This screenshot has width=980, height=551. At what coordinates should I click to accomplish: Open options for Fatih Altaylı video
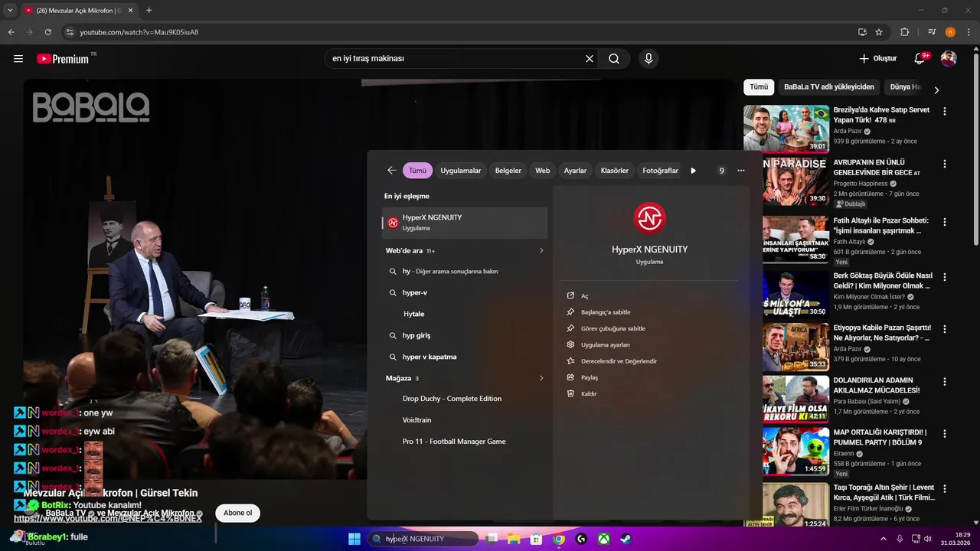[x=945, y=221]
